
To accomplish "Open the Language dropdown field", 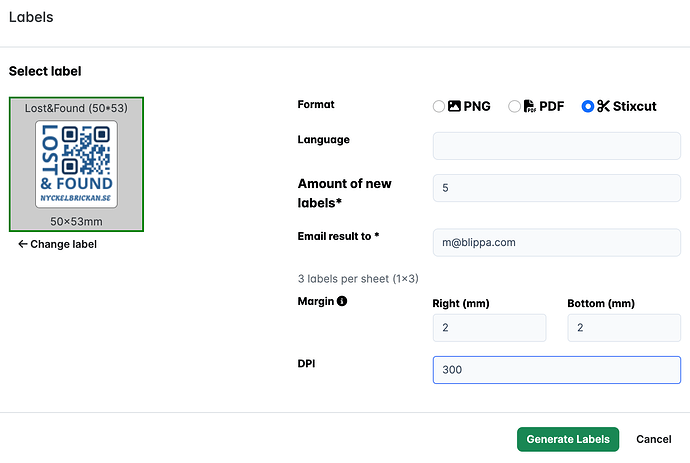I will tap(557, 146).
